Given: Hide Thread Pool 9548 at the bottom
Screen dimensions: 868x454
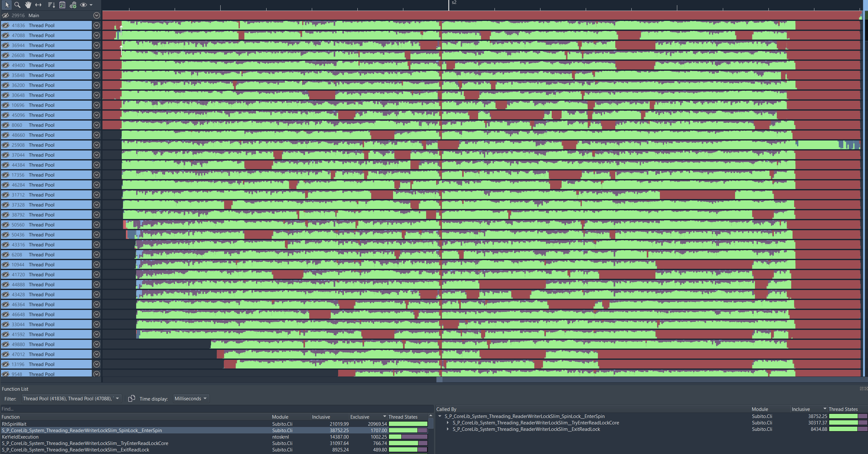Looking at the screenshot, I should click(x=5, y=374).
